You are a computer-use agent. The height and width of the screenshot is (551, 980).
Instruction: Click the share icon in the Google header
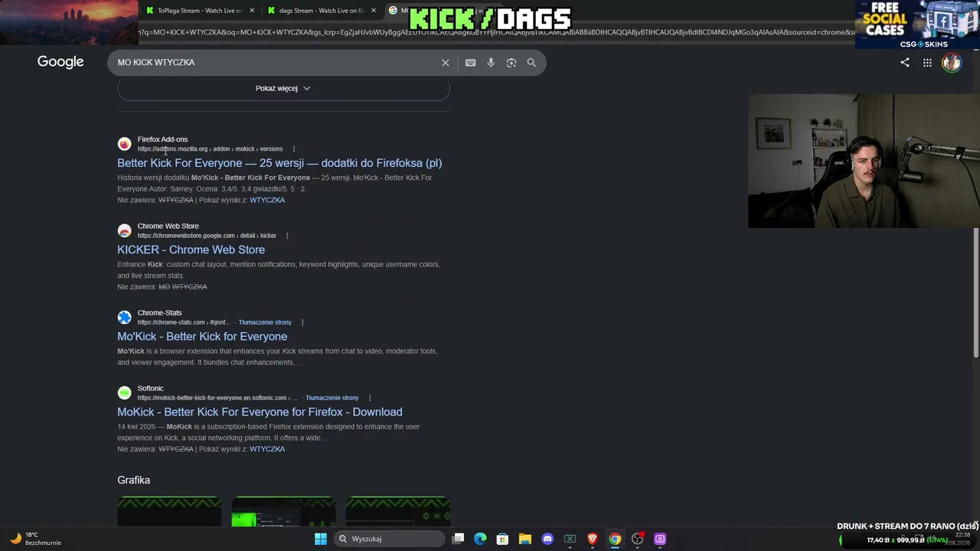pos(905,63)
